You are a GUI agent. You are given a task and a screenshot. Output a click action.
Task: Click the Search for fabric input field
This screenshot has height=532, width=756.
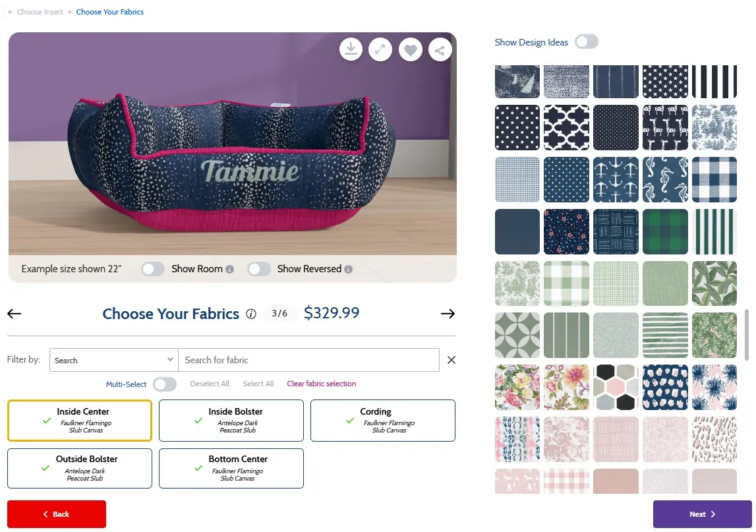pos(308,360)
